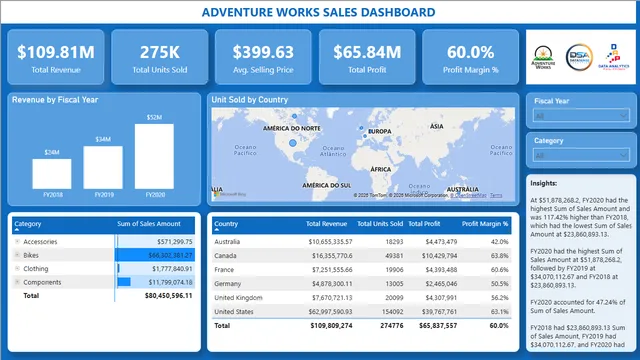Open the Fiscal Year dropdown

(x=581, y=116)
